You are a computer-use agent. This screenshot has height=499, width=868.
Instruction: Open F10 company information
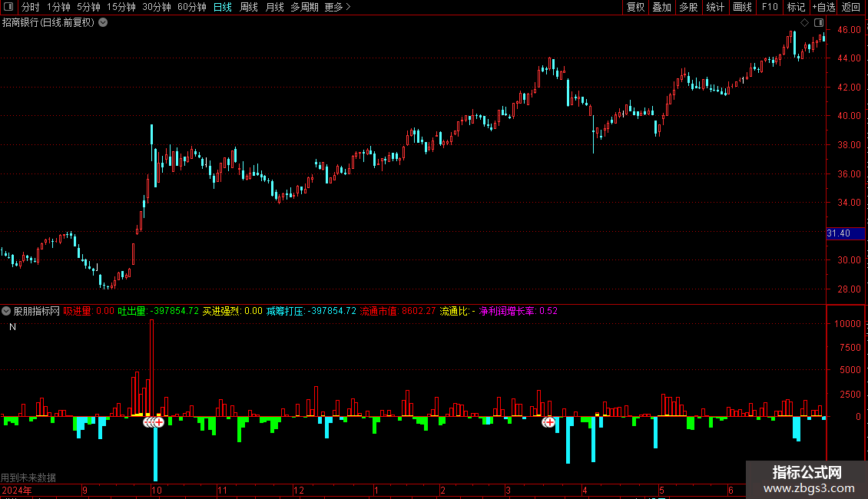click(770, 7)
